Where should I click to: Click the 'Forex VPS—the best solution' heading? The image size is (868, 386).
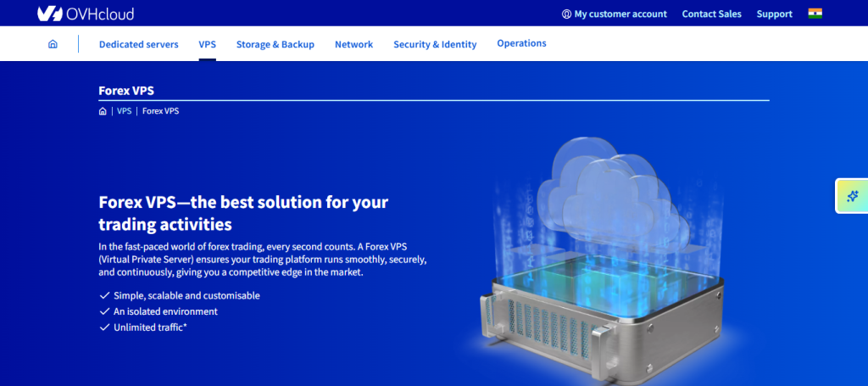tap(243, 213)
